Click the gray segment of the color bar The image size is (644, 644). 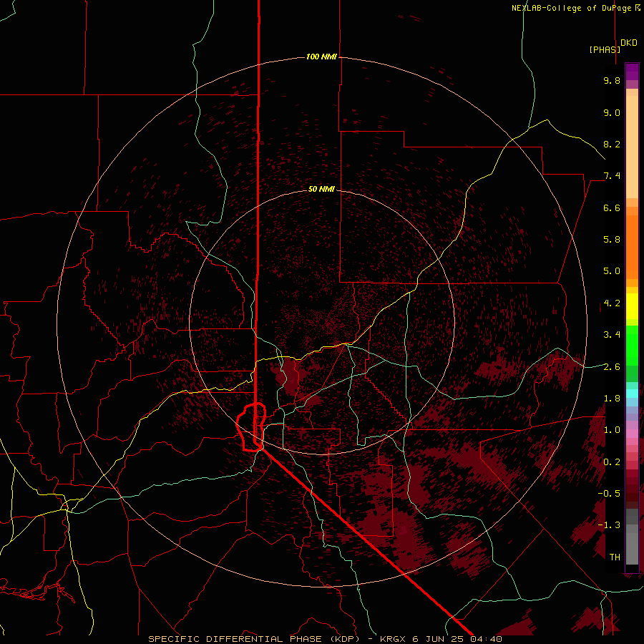coord(632,538)
